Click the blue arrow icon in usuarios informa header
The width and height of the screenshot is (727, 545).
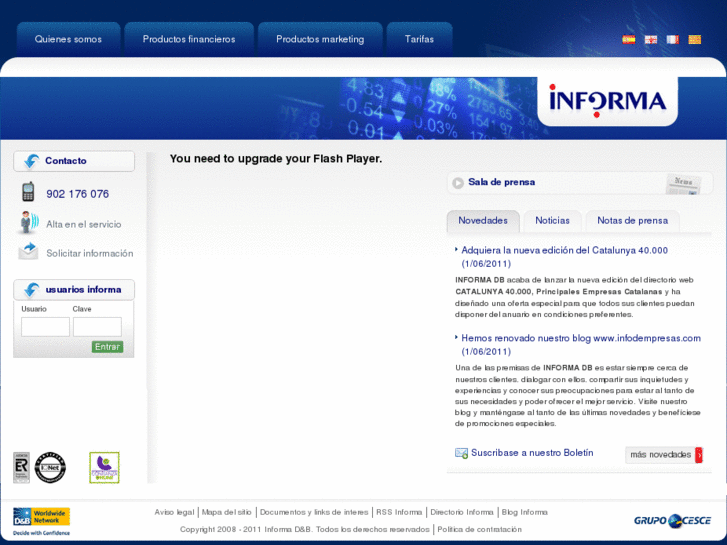click(x=31, y=289)
